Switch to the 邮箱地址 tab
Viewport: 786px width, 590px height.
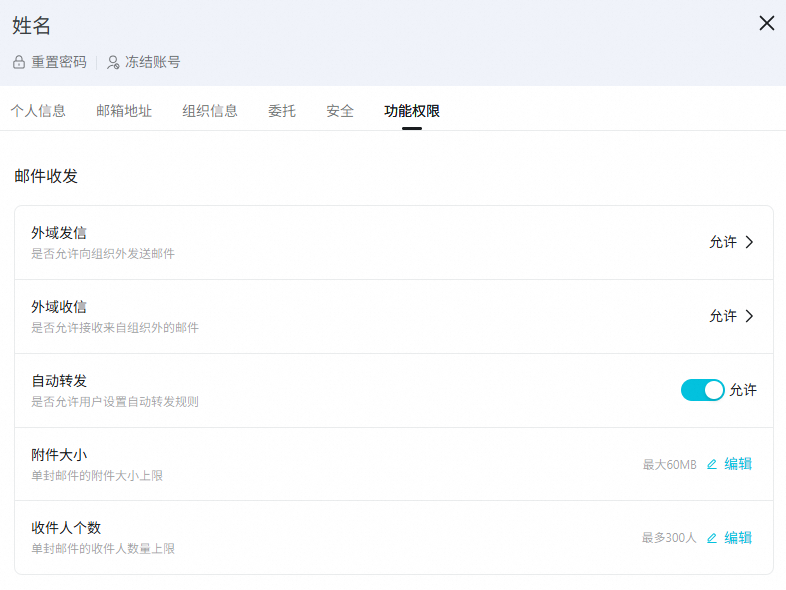pos(124,111)
